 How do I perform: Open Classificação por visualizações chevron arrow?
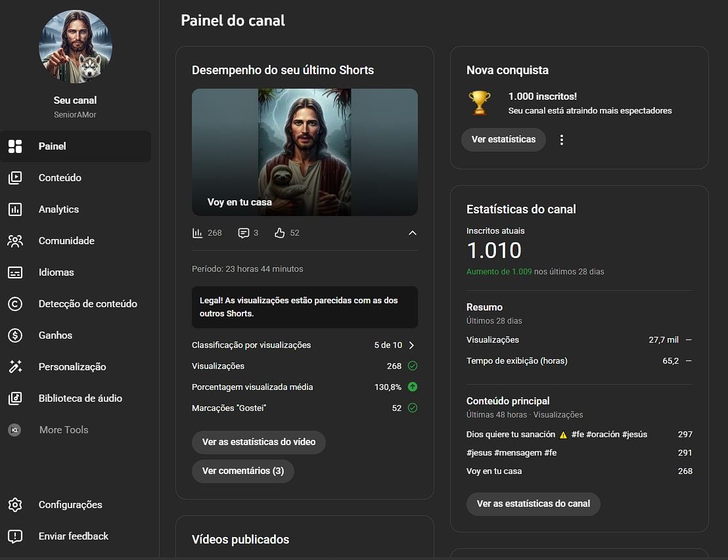411,345
